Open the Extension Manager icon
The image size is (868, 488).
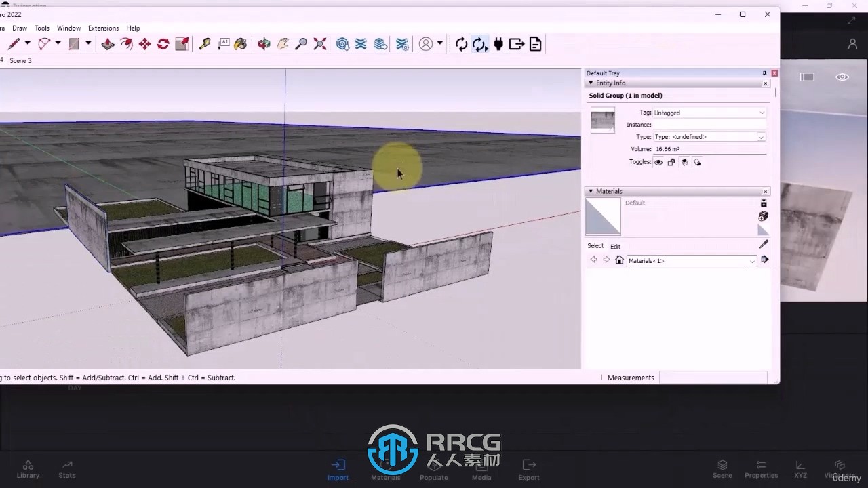click(402, 44)
